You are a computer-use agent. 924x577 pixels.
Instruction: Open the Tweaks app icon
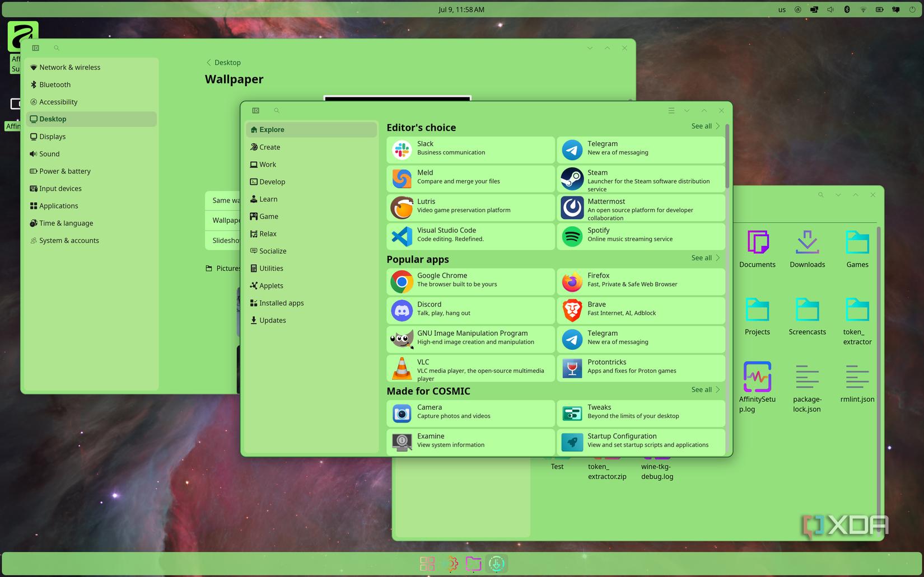[572, 414]
